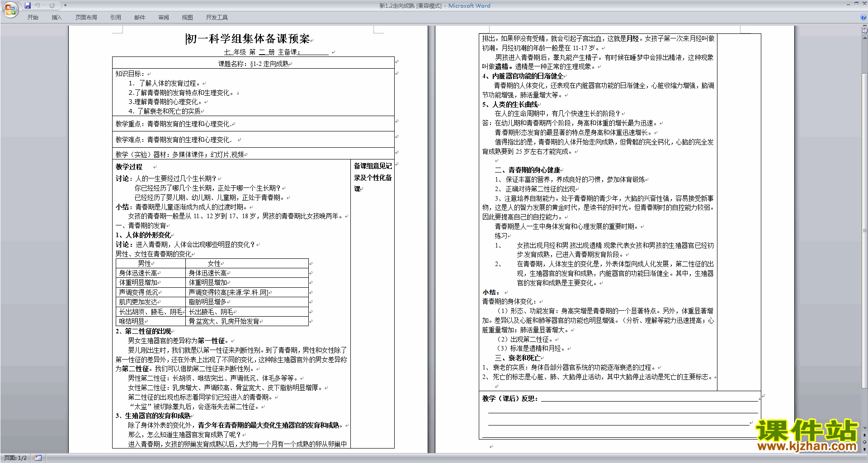Switch to the 页面布局 tab
Image resolution: width=868 pixels, height=463 pixels.
86,18
